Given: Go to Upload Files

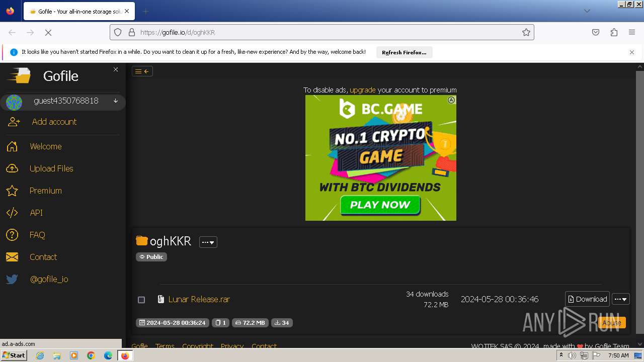Looking at the screenshot, I should point(51,168).
